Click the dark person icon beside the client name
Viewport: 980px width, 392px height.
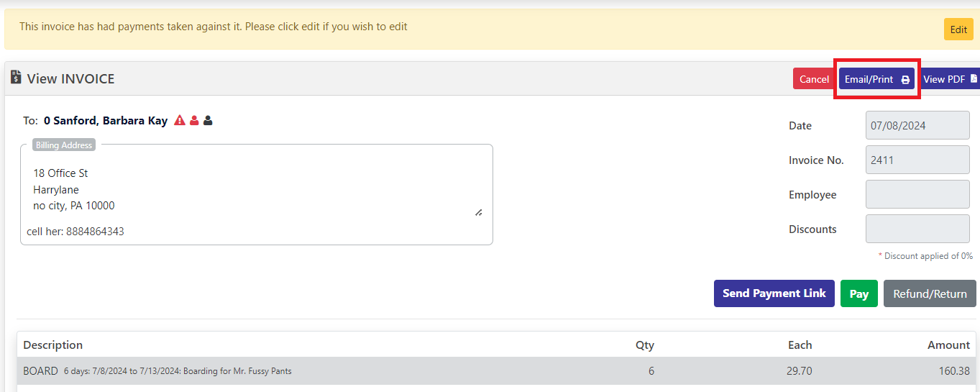[x=208, y=120]
